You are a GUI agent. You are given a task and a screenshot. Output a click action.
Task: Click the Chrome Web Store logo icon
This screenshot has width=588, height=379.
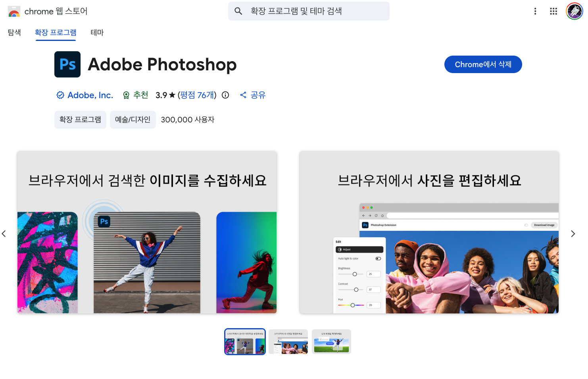pos(14,12)
